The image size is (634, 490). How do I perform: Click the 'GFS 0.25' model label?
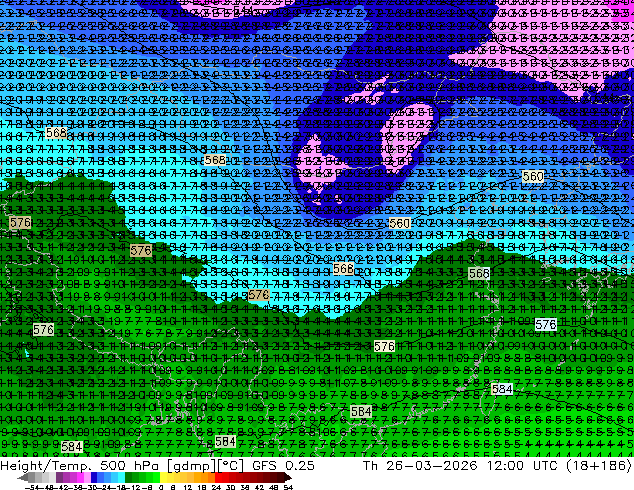click(283, 465)
